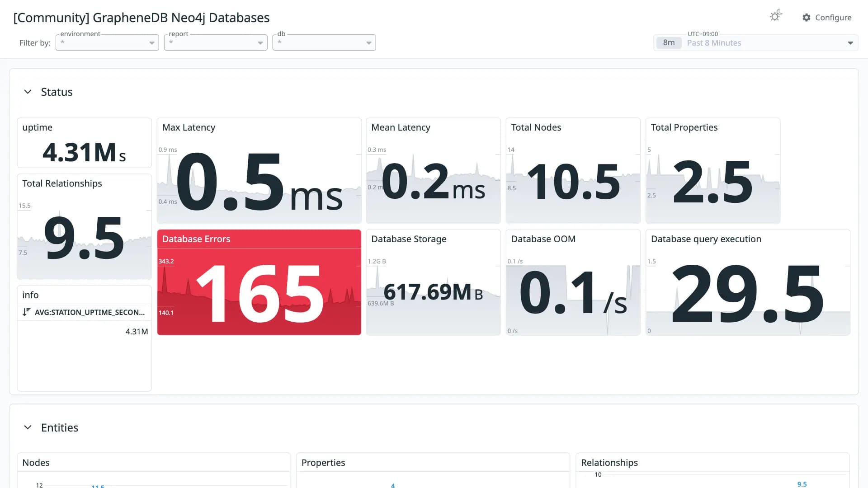Click the Database OOM widget title

click(x=543, y=239)
